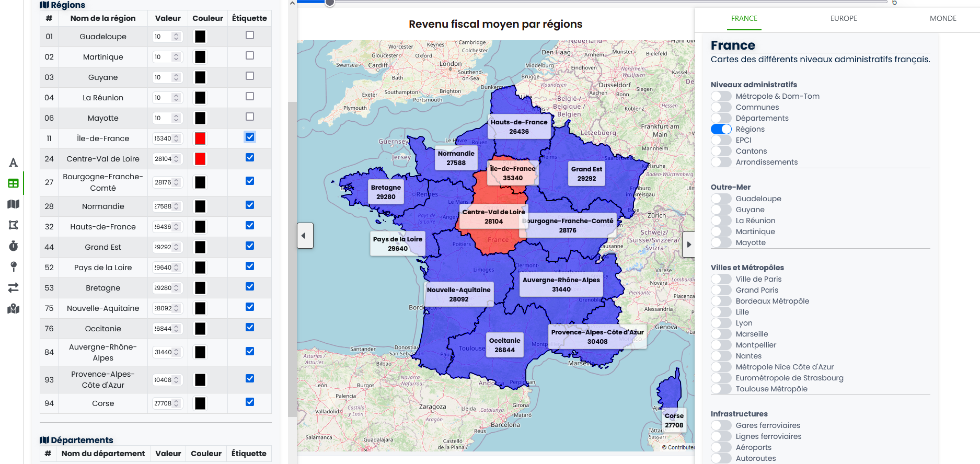Viewport: 980px width, 464px height.
Task: Toggle the Régions administrative level switch
Action: 721,129
